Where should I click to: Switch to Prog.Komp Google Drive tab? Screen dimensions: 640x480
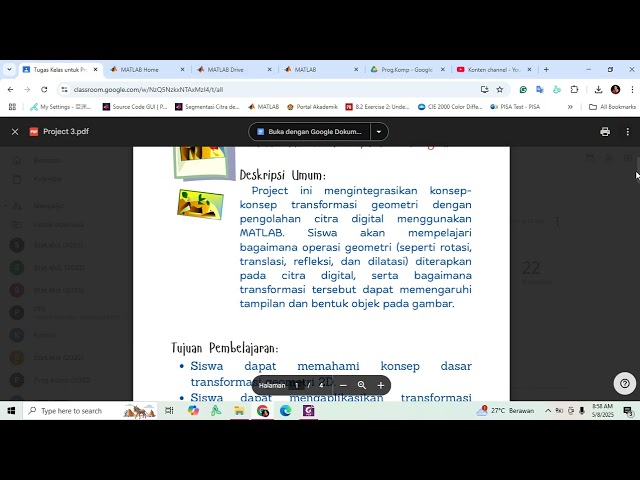pyautogui.click(x=407, y=70)
